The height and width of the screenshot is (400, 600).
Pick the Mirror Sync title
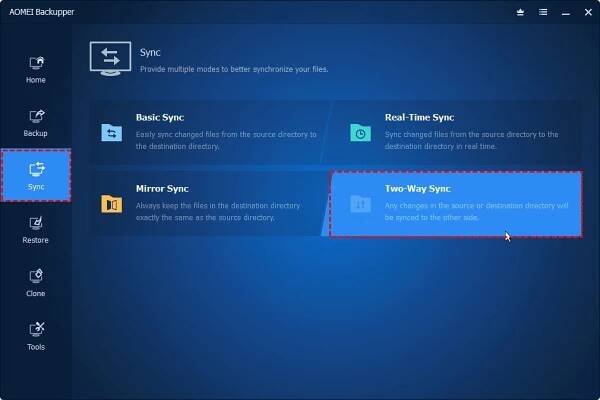pos(162,188)
